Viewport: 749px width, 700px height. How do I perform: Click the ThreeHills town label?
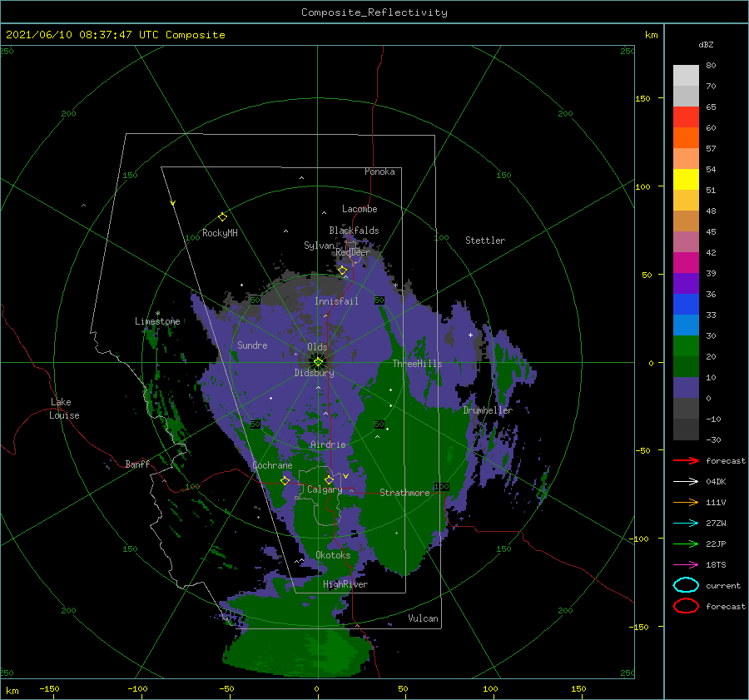coord(417,364)
